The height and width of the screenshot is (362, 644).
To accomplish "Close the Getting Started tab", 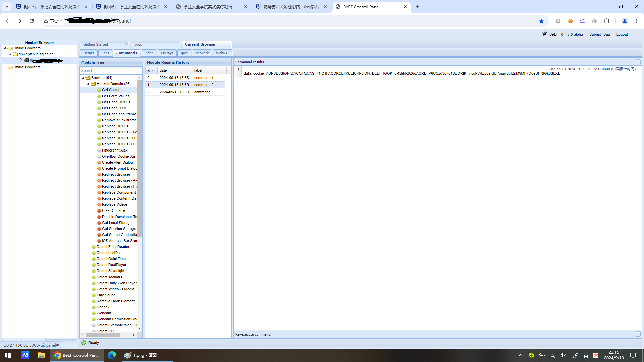I will 127,44.
